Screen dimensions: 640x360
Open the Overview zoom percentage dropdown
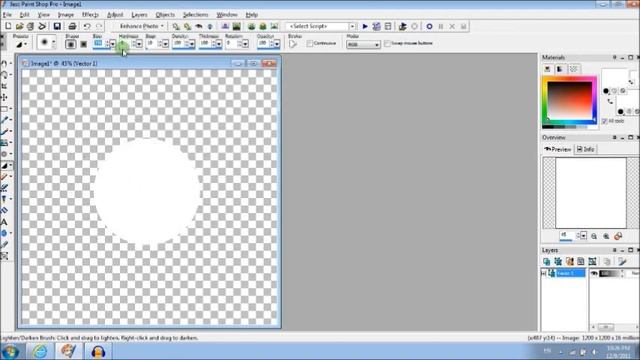coord(583,236)
